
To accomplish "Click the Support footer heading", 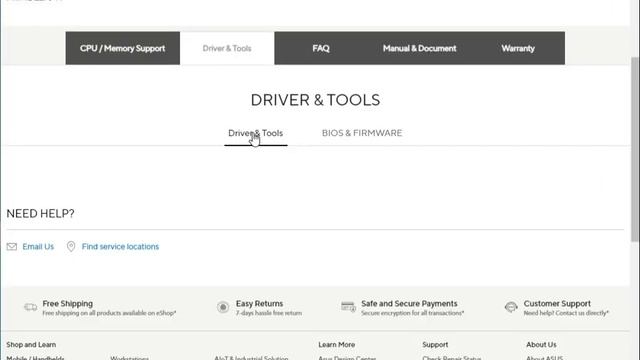I will click(x=435, y=344).
